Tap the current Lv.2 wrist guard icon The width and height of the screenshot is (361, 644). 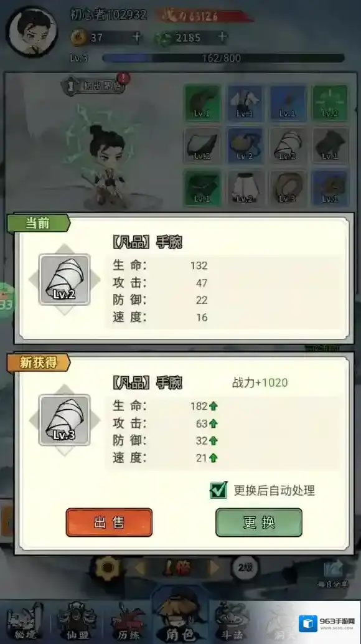pos(64,279)
